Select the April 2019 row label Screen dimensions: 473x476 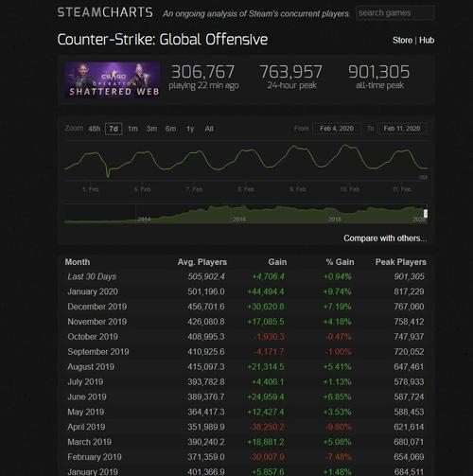pos(86,427)
